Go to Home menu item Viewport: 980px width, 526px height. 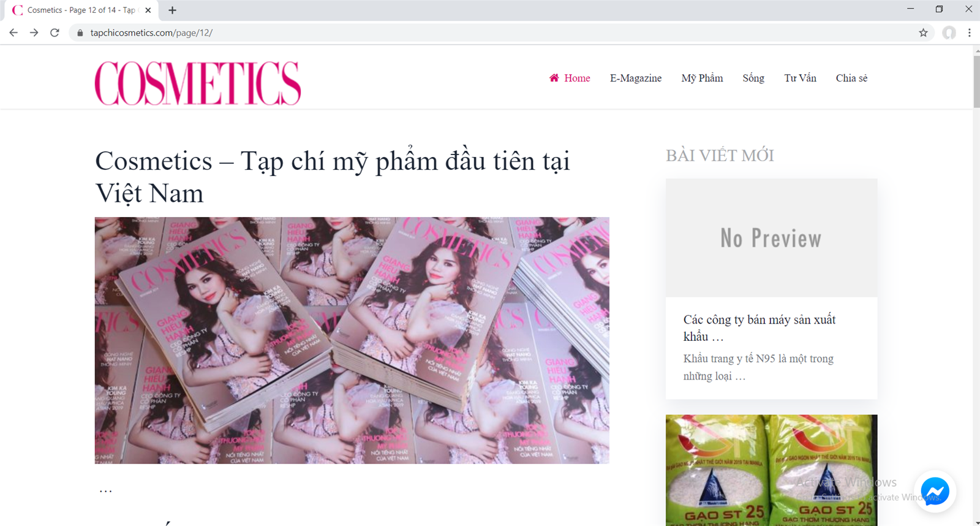(570, 78)
